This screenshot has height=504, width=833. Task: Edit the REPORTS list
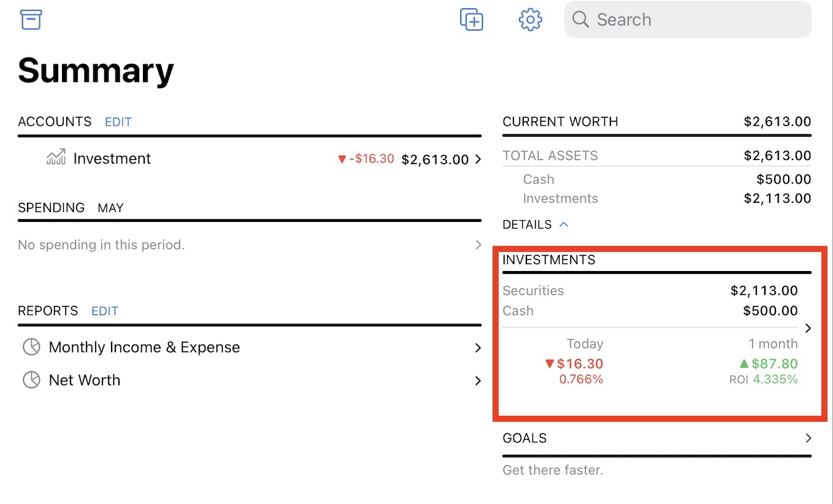click(104, 311)
